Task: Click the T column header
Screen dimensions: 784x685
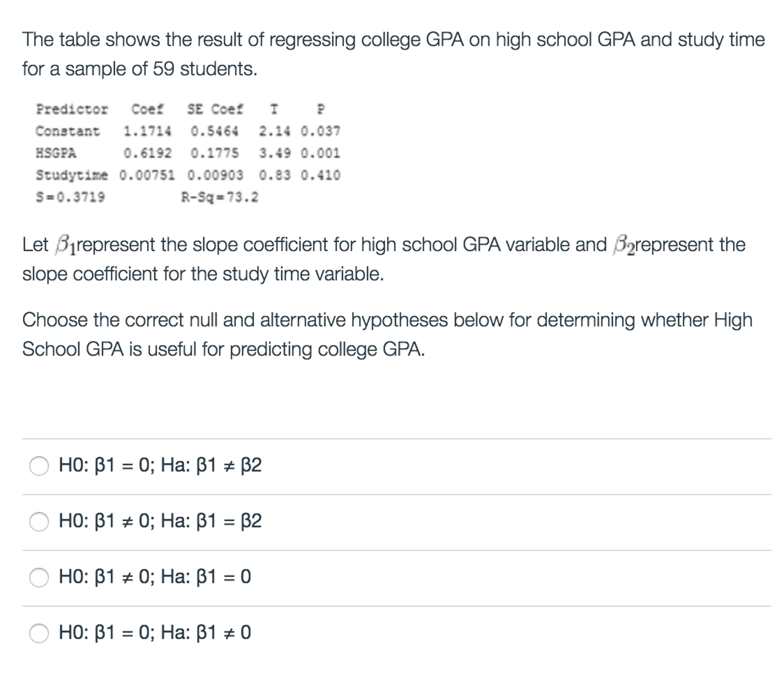Action: click(273, 110)
